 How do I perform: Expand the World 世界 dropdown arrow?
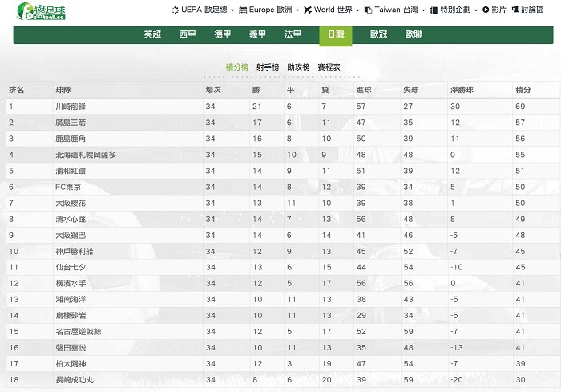pyautogui.click(x=357, y=10)
